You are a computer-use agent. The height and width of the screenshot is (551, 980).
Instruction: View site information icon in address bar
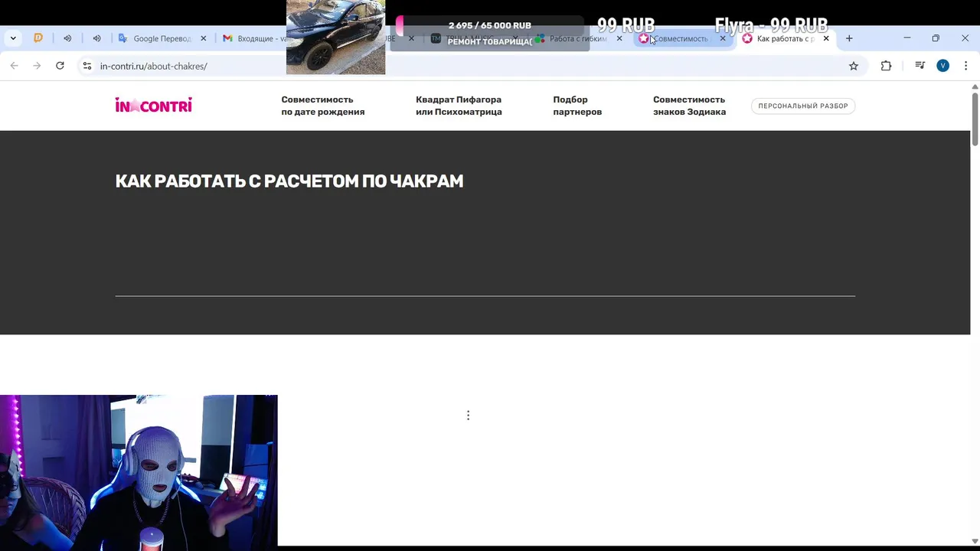tap(87, 66)
